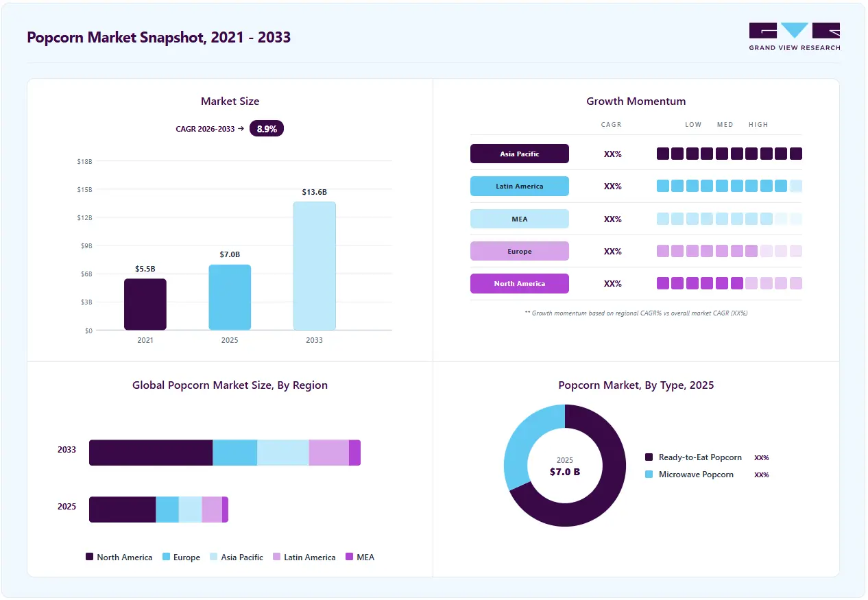Screen dimensions: 868x600
Task: Click the Popcorn Market Snapshot title
Action: 159,37
